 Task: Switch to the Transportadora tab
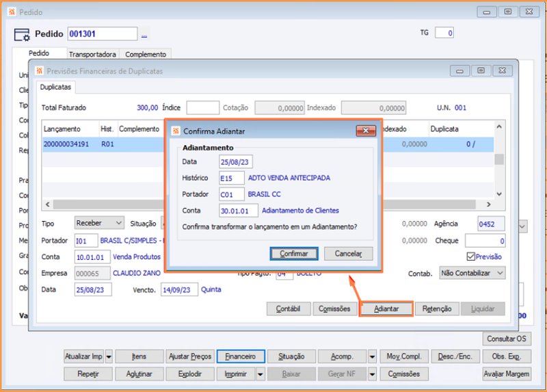click(x=92, y=54)
